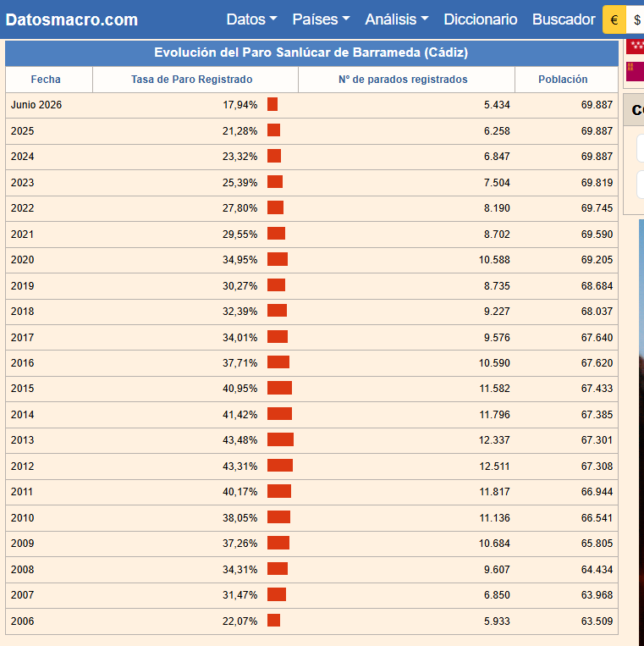Select the 11.136 unemployed count for 2010
Screen dimensions: 644x646
click(494, 518)
